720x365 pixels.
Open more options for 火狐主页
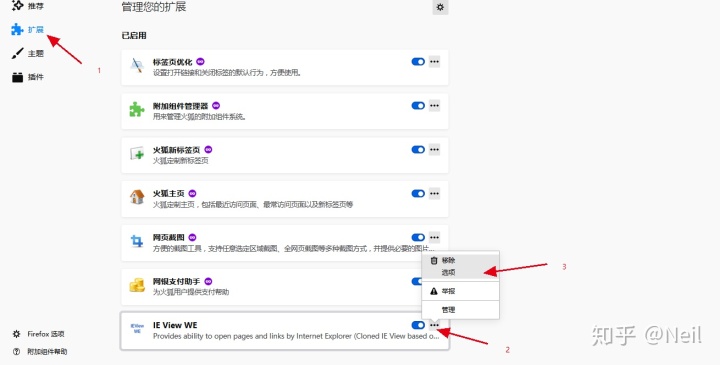(x=434, y=193)
